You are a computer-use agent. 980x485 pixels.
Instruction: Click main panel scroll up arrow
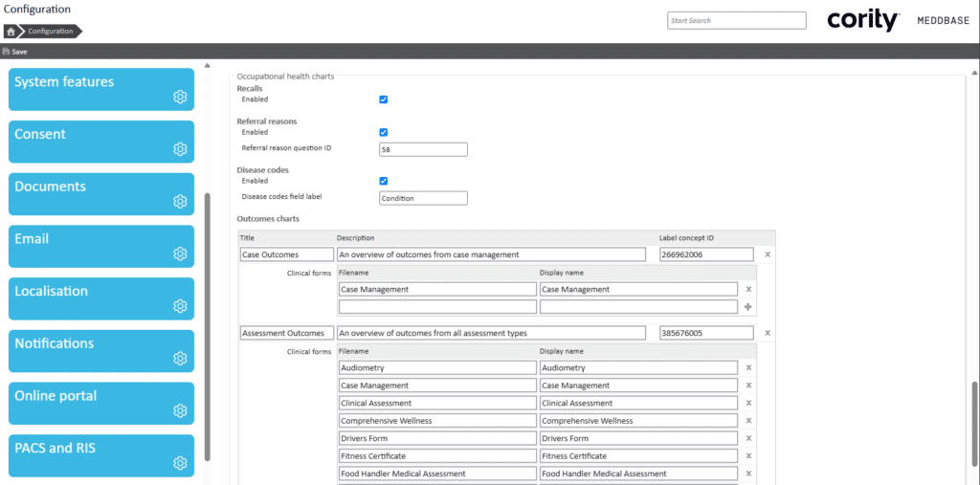pos(974,73)
